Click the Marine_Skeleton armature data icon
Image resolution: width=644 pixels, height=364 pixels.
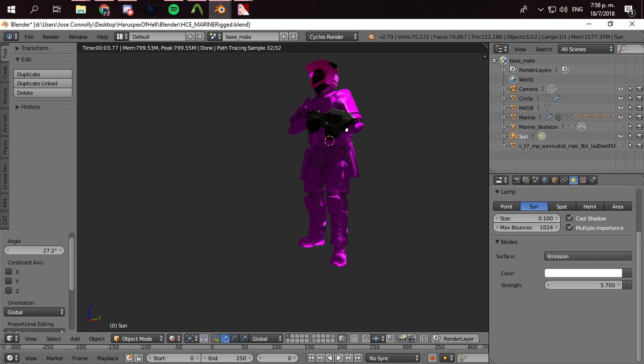pyautogui.click(x=582, y=127)
